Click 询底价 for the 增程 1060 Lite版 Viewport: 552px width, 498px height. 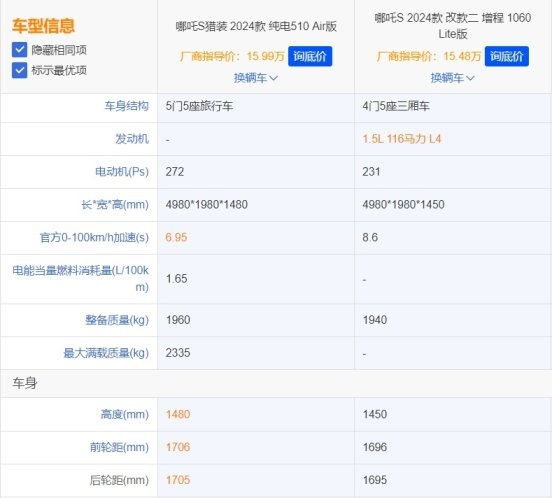(x=507, y=56)
